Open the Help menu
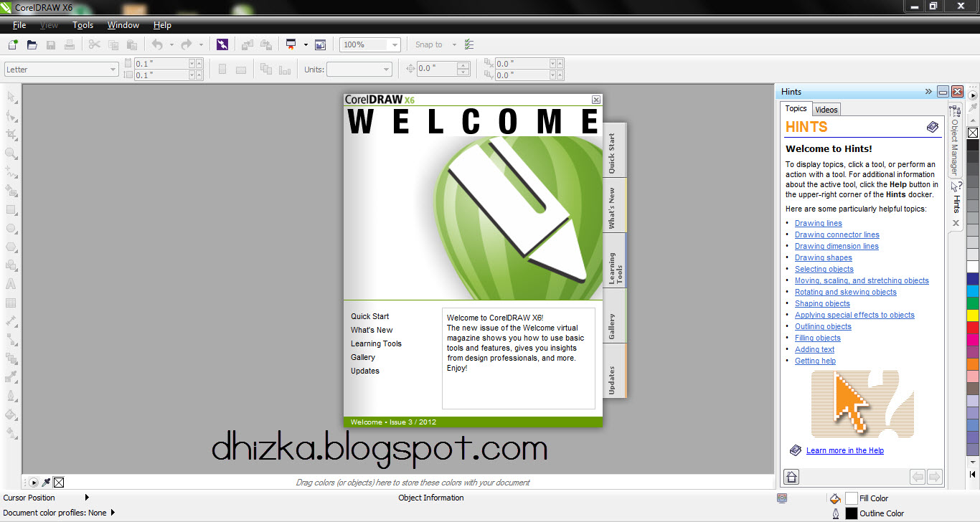980x522 pixels. pos(163,25)
